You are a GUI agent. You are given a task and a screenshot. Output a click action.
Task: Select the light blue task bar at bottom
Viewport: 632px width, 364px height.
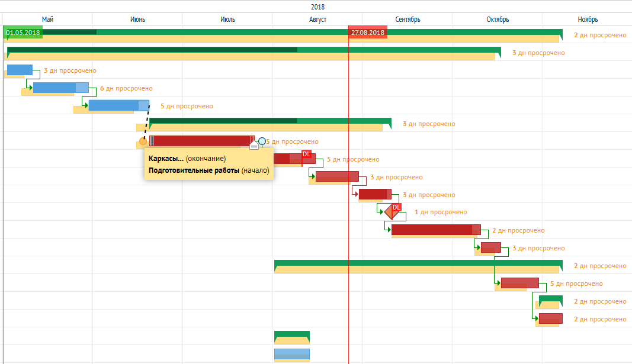point(292,354)
